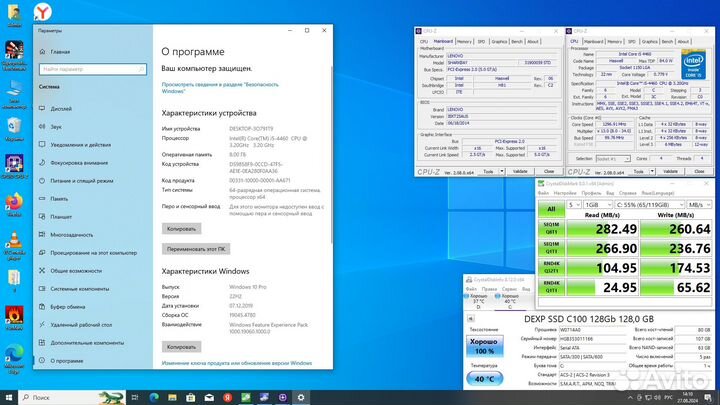
Task: Click the Settings window vertical scrollbar
Action: [x=332, y=154]
